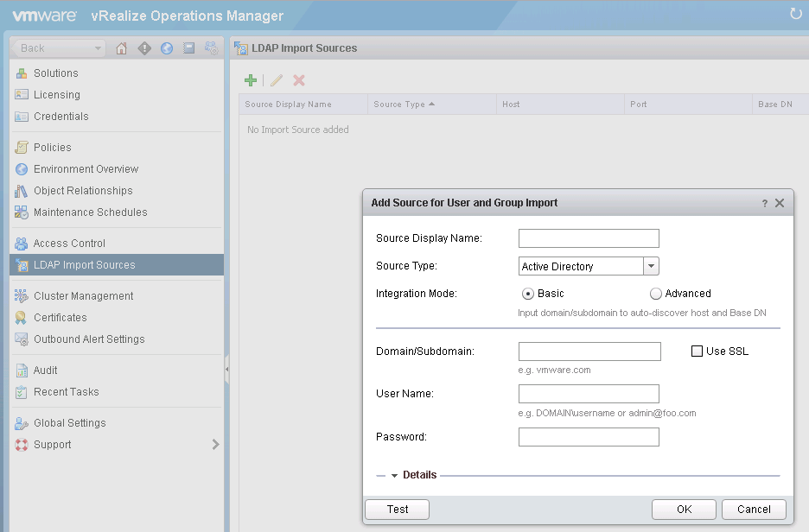Viewport: 809px width, 532px height.
Task: Add a new import source with plus icon
Action: pos(251,80)
